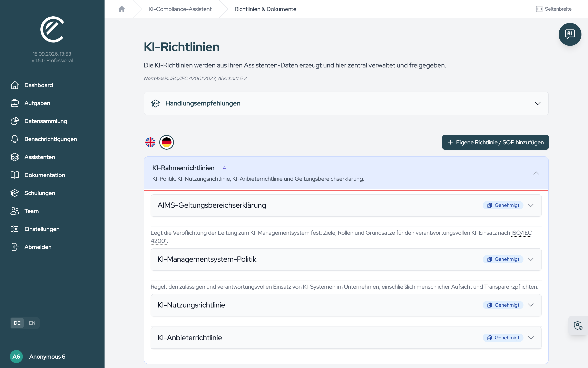This screenshot has height=368, width=588.
Task: Click KI-Nutzungsrichtlinie title
Action: coord(191,305)
